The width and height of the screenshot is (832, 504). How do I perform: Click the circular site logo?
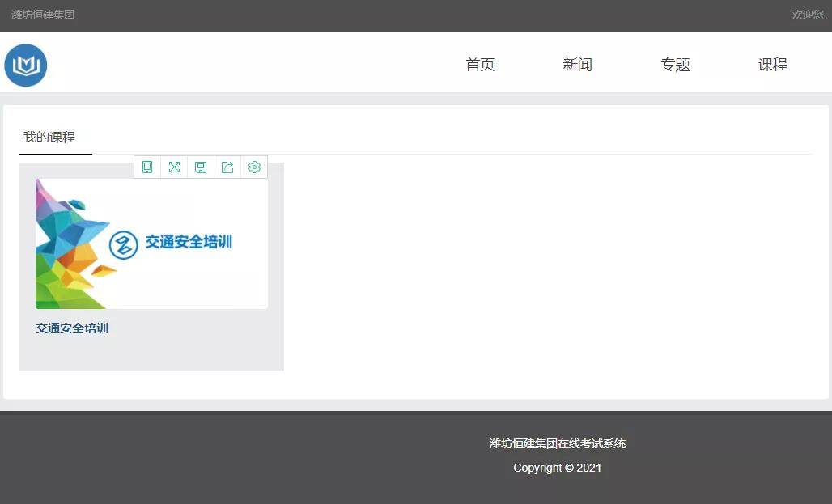(25, 65)
